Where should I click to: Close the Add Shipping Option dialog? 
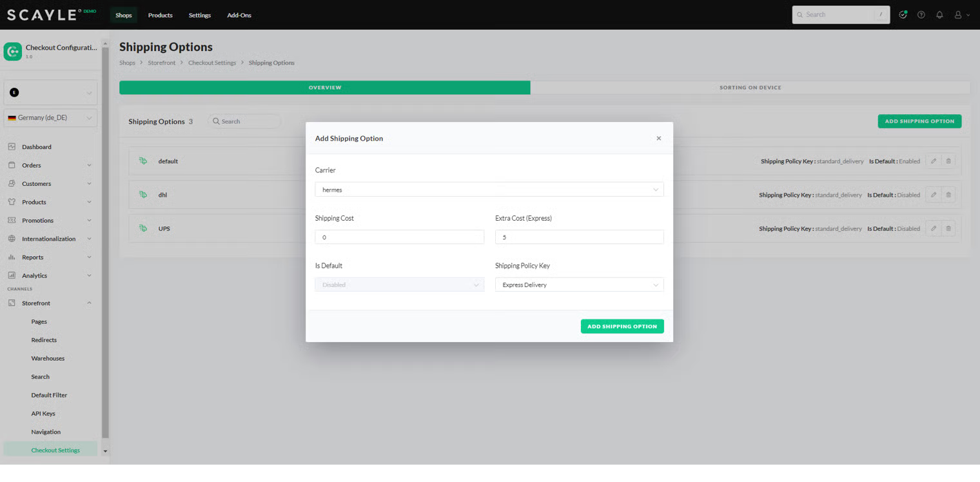pyautogui.click(x=658, y=138)
